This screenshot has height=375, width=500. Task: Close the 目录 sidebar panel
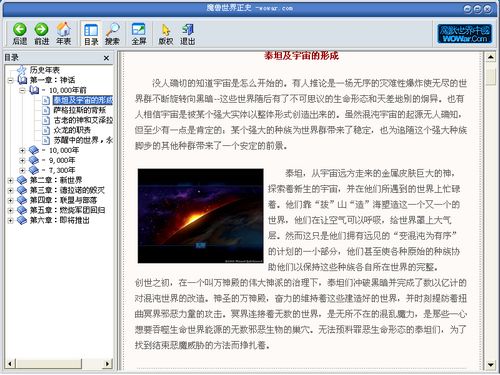(106, 58)
